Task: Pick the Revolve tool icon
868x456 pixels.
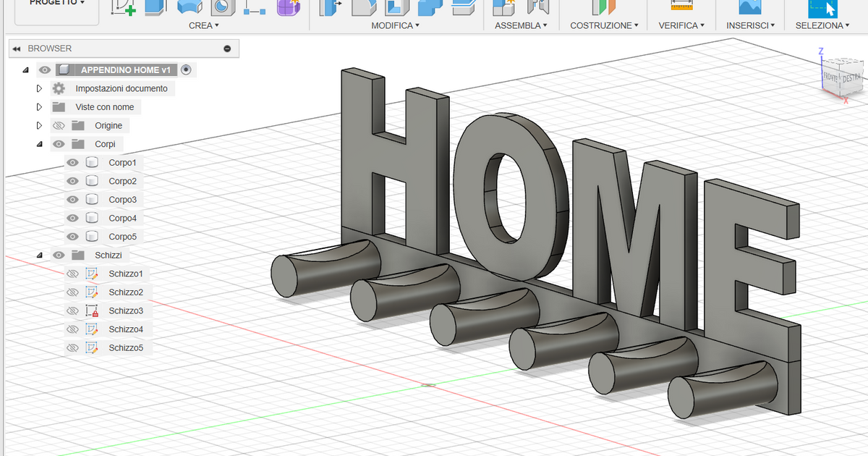Action: click(190, 6)
